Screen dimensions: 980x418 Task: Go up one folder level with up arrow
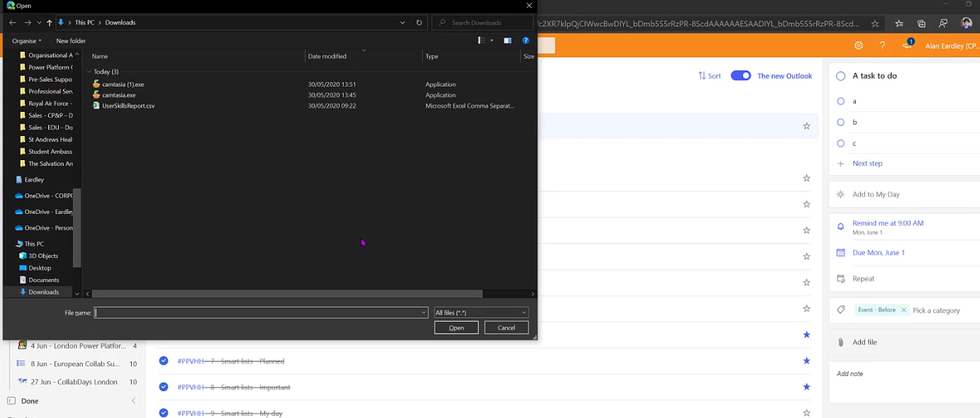click(49, 23)
